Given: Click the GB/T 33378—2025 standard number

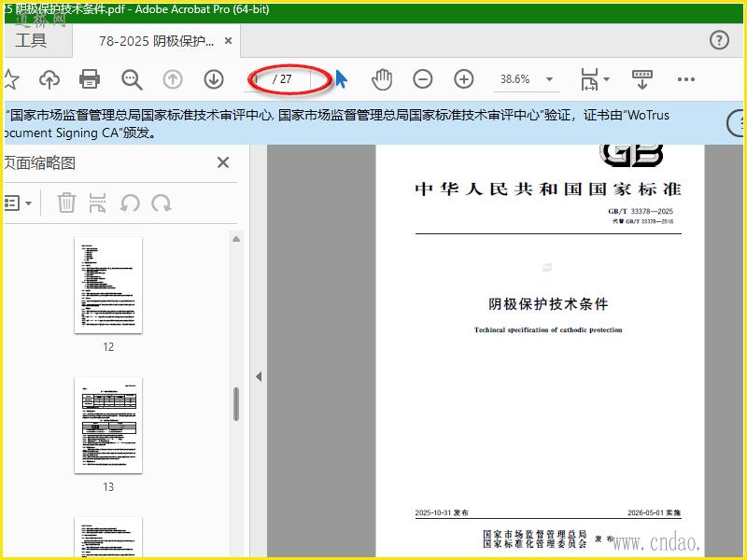Looking at the screenshot, I should (641, 211).
